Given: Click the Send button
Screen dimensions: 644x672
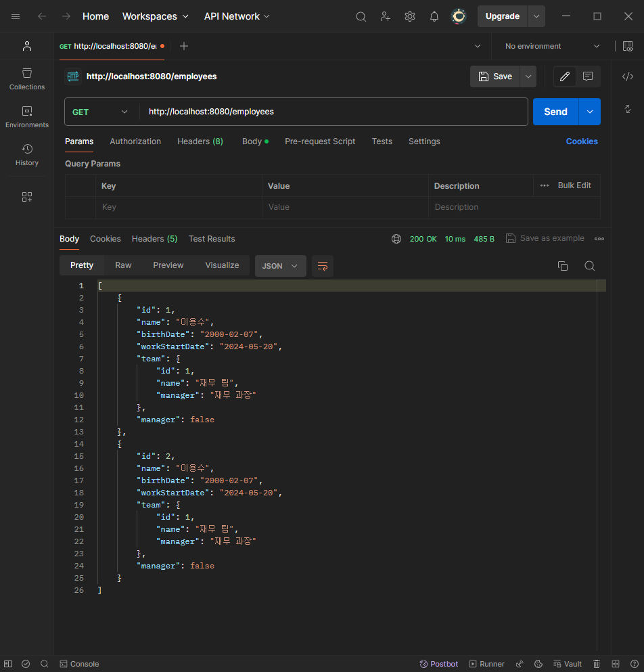Looking at the screenshot, I should [x=556, y=112].
